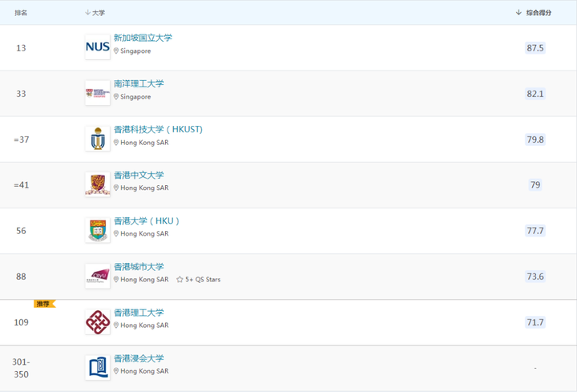Click the location pin for 香港中文大学
Screen dimensions: 577x392
[116, 188]
